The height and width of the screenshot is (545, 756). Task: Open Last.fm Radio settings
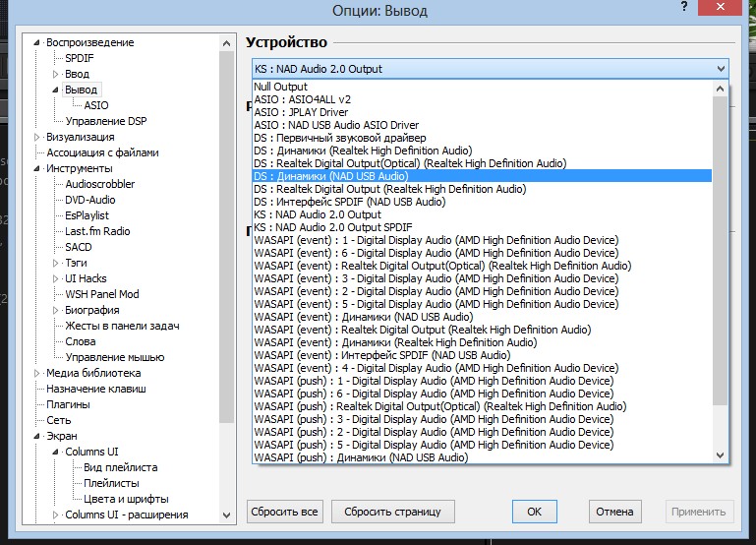click(98, 231)
